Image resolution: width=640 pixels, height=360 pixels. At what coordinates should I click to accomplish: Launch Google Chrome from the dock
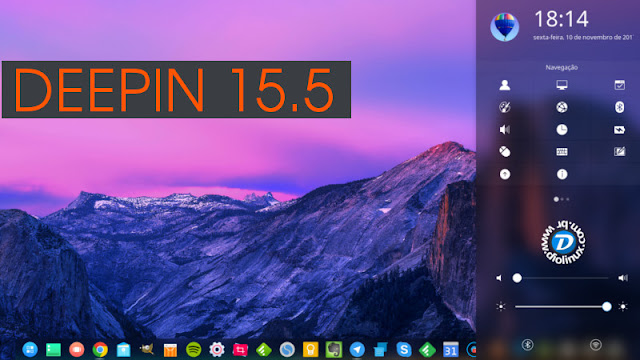100,349
